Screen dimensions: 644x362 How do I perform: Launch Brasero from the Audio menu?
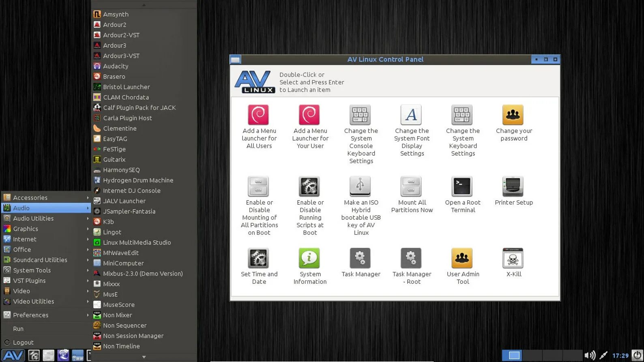(144, 77)
